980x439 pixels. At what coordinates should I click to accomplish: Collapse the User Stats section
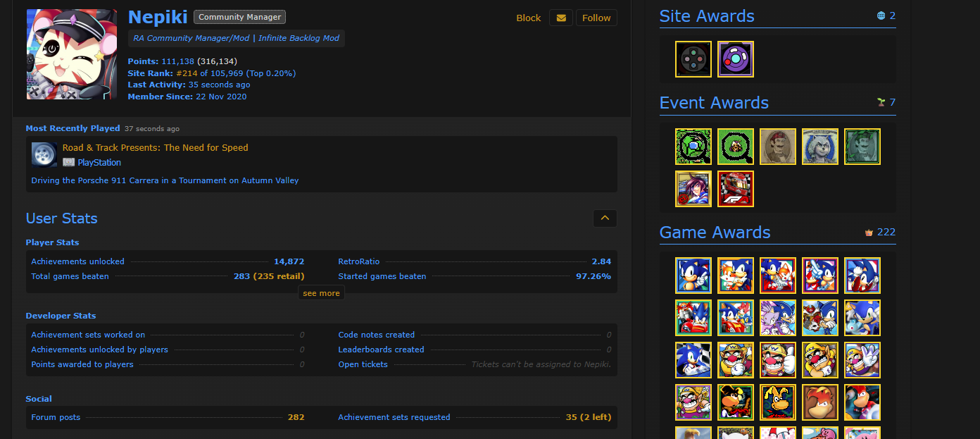coord(605,218)
